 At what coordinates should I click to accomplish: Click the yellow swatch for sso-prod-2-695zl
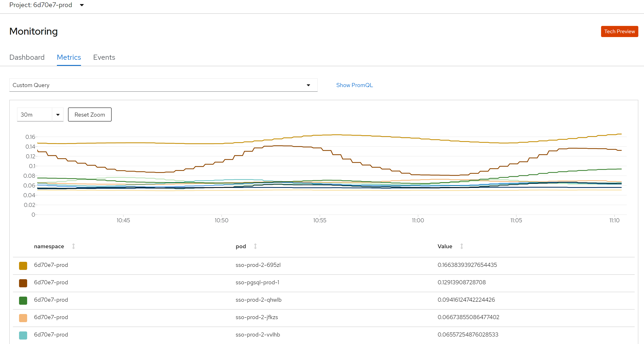click(23, 265)
